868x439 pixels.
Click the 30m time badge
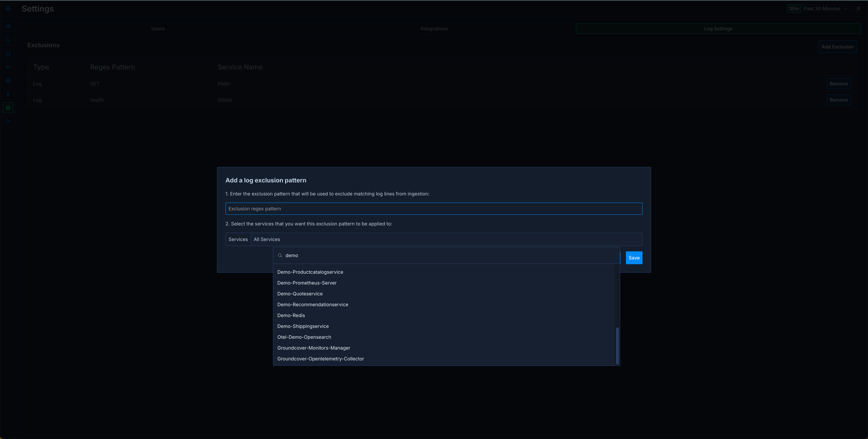794,9
